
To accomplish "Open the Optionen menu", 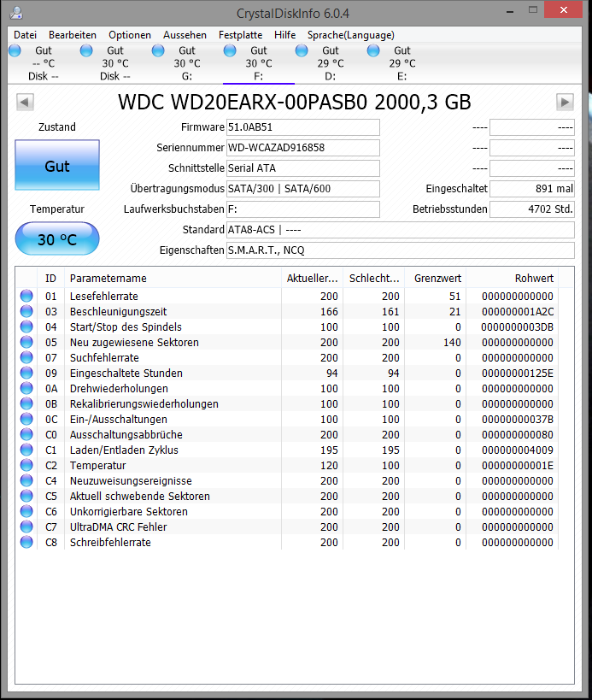I will click(x=129, y=35).
